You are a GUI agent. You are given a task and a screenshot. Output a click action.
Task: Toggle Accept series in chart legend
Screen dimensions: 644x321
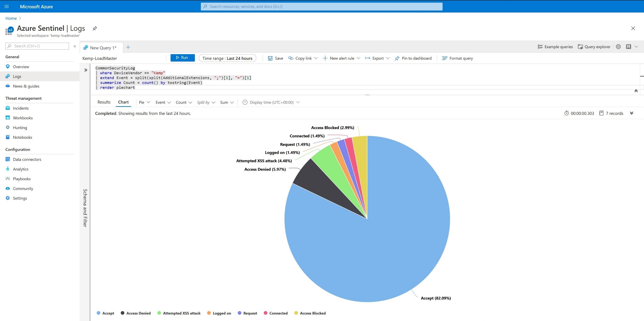coord(105,313)
